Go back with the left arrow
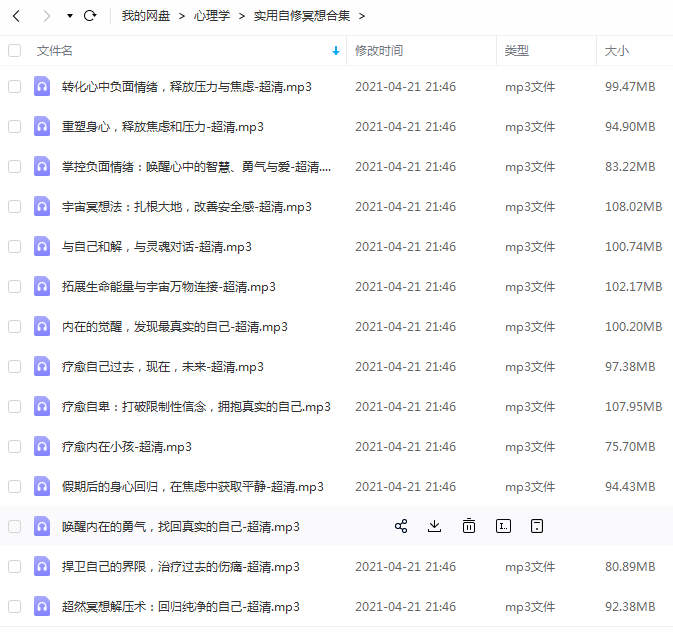Screen dimensions: 673x632 click(16, 16)
